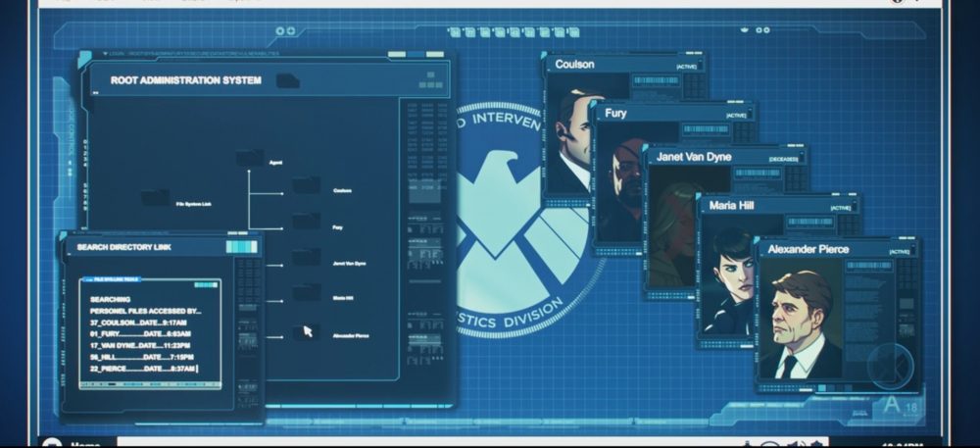
Task: Open the Janet Van Dyne folder icon
Action: 306,258
